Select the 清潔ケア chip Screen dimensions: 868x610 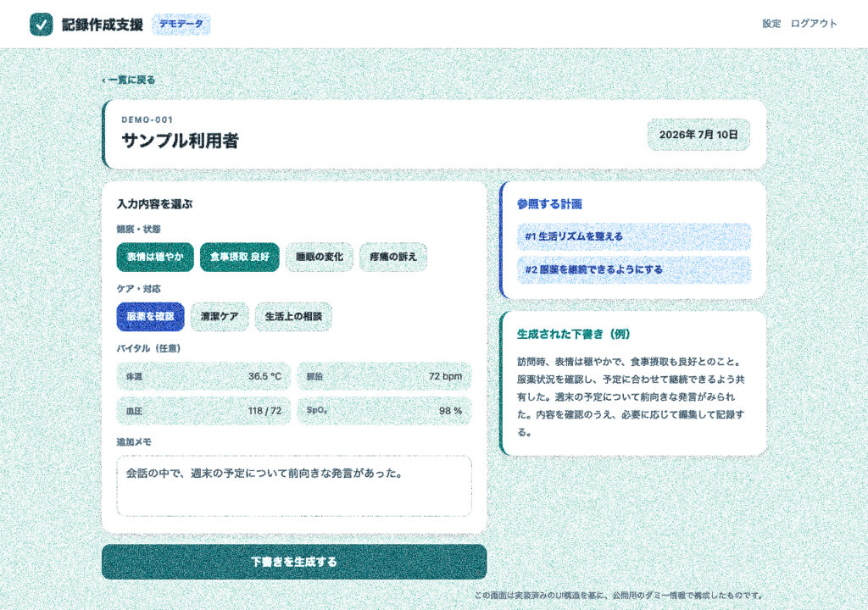click(x=220, y=317)
